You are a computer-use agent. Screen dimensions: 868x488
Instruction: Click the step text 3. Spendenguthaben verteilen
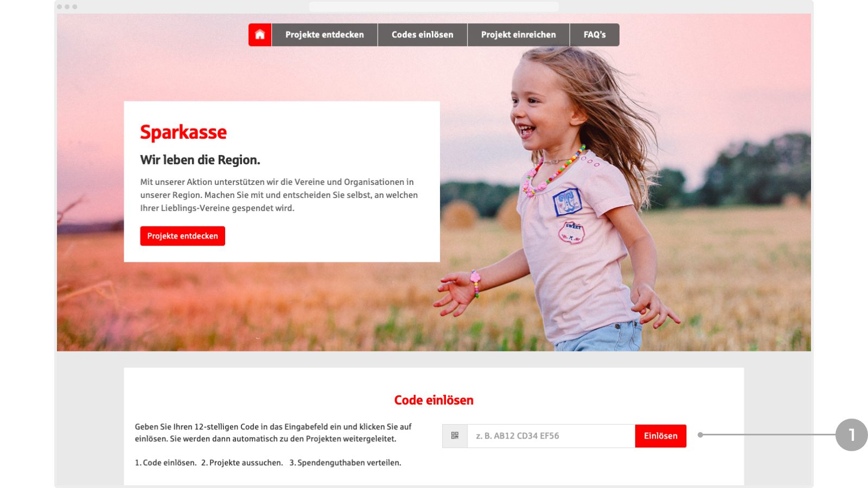345,463
